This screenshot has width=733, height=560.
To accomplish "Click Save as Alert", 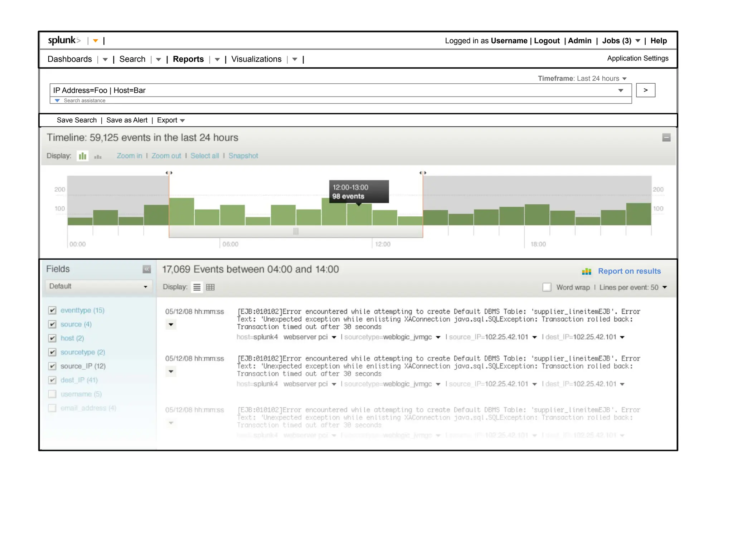I will pos(127,120).
